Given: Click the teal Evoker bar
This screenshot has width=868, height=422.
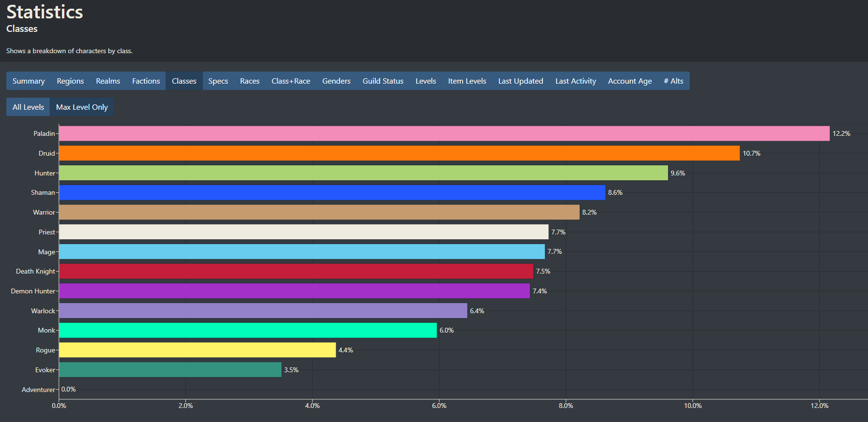Looking at the screenshot, I should click(x=170, y=370).
